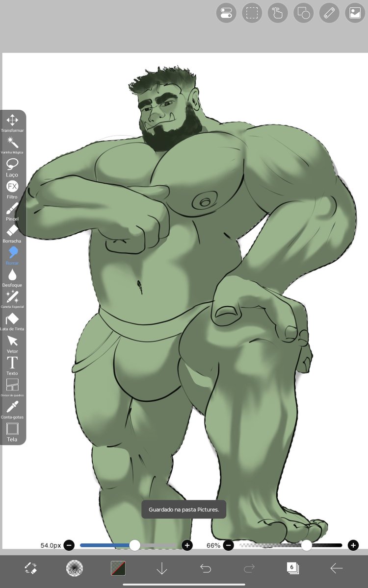The height and width of the screenshot is (588, 368).
Task: Switch between brush and eraser icon
Action: point(31,568)
